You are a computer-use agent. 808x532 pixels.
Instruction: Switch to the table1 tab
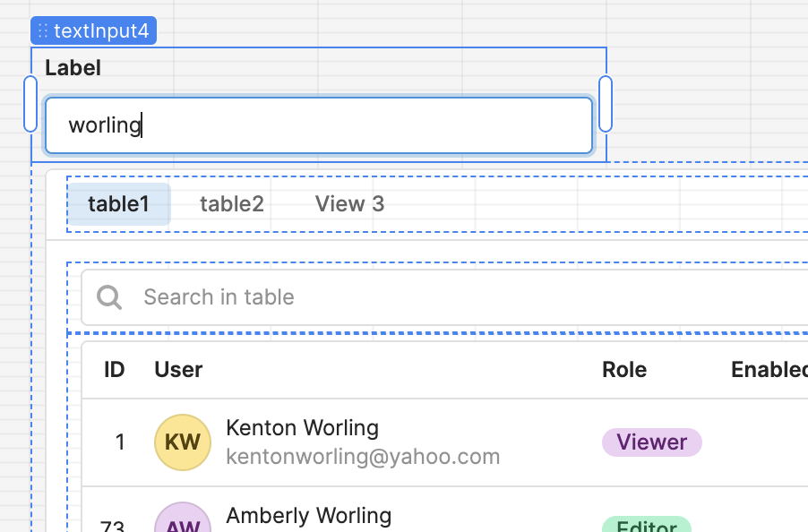tap(118, 204)
